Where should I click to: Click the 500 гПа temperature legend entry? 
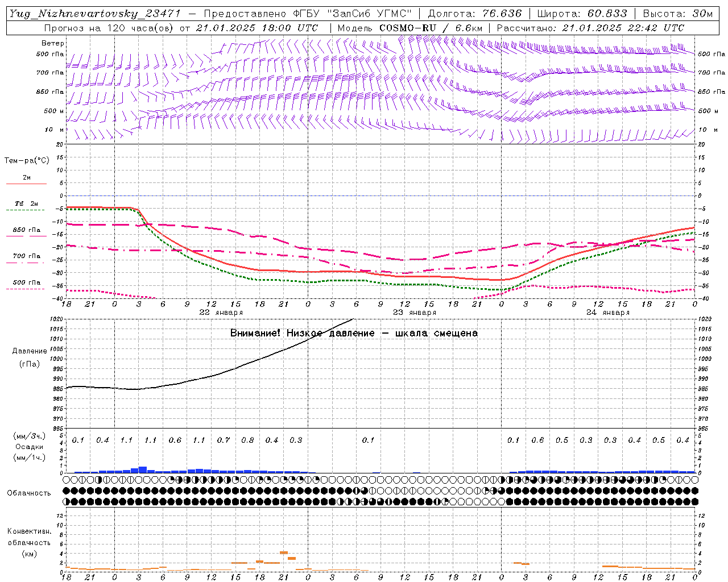point(26,285)
